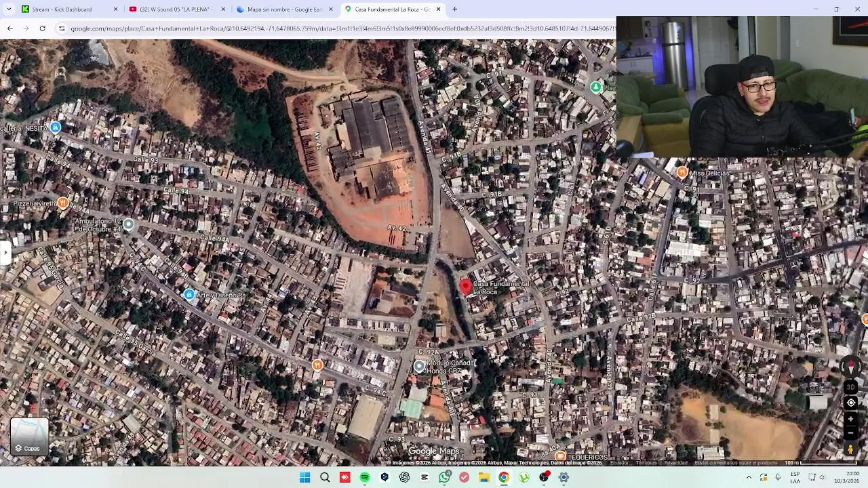The width and height of the screenshot is (868, 488).
Task: Zoom in with the plus button
Action: (x=851, y=420)
